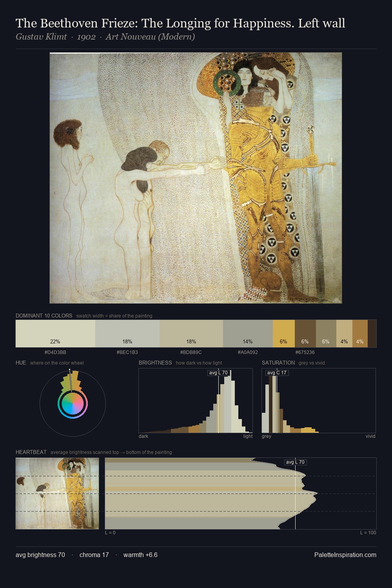Pick the 18% swatch above #BEC1B3

point(127,334)
